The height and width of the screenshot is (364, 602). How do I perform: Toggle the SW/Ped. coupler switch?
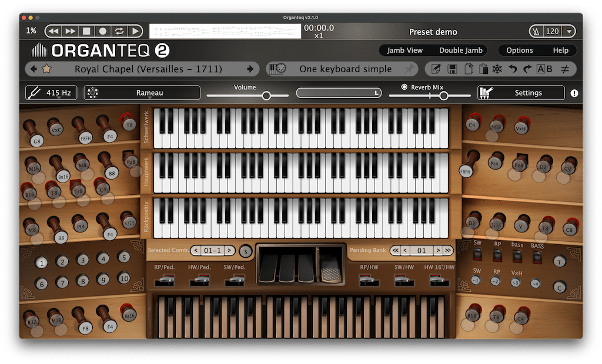click(235, 280)
